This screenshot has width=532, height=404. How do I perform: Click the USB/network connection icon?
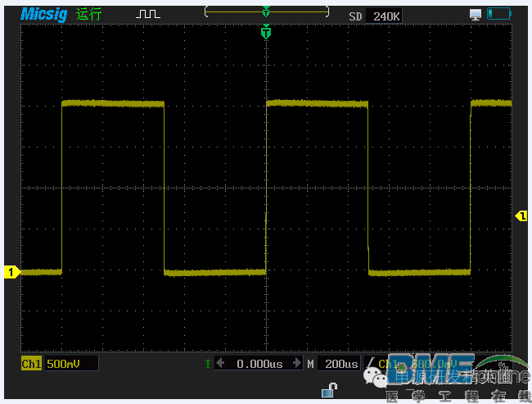click(476, 14)
